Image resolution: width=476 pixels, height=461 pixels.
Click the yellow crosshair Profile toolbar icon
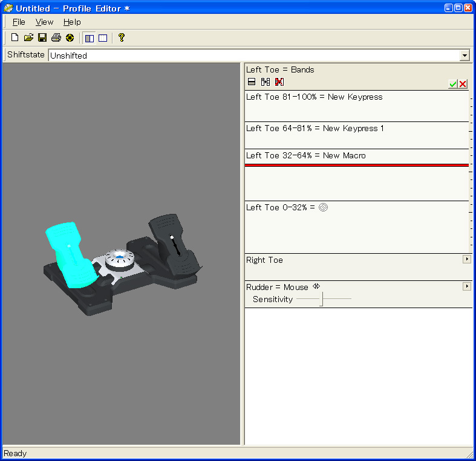pos(70,37)
